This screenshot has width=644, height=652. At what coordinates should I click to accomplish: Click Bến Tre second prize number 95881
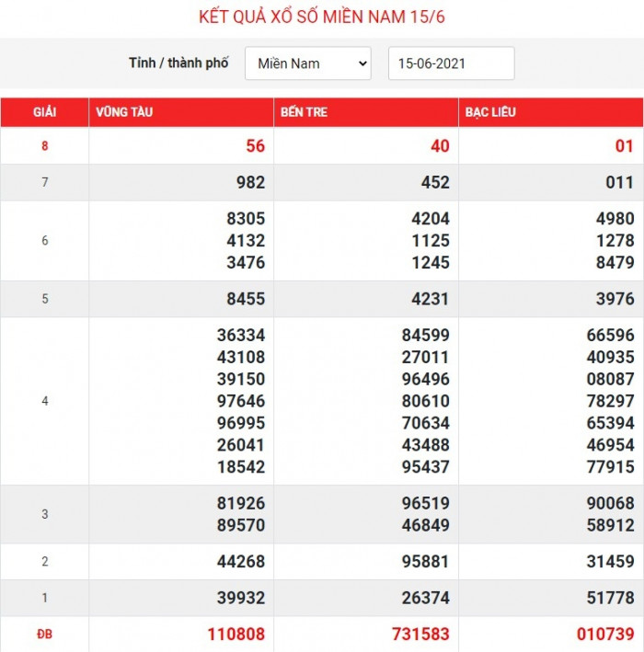point(426,561)
